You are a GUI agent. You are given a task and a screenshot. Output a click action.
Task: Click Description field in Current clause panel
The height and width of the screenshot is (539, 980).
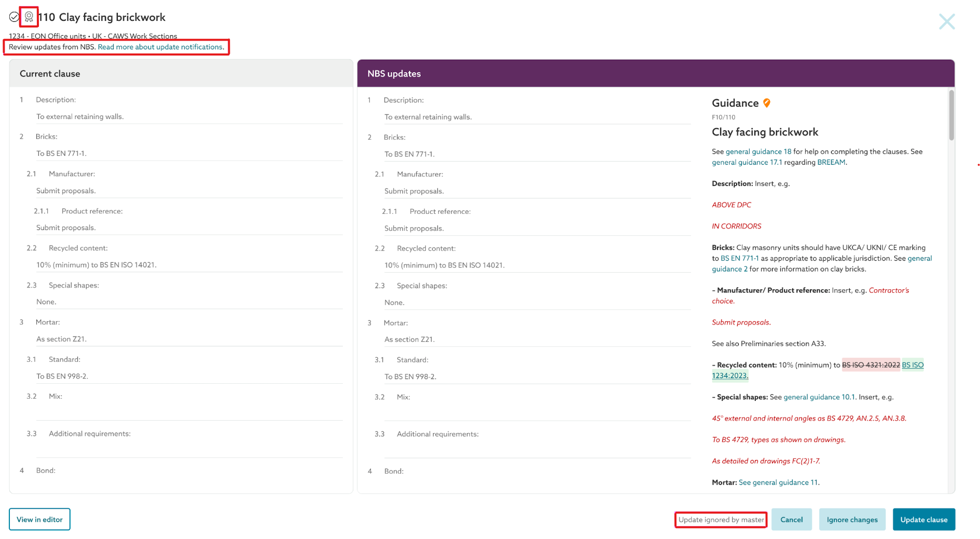(189, 117)
